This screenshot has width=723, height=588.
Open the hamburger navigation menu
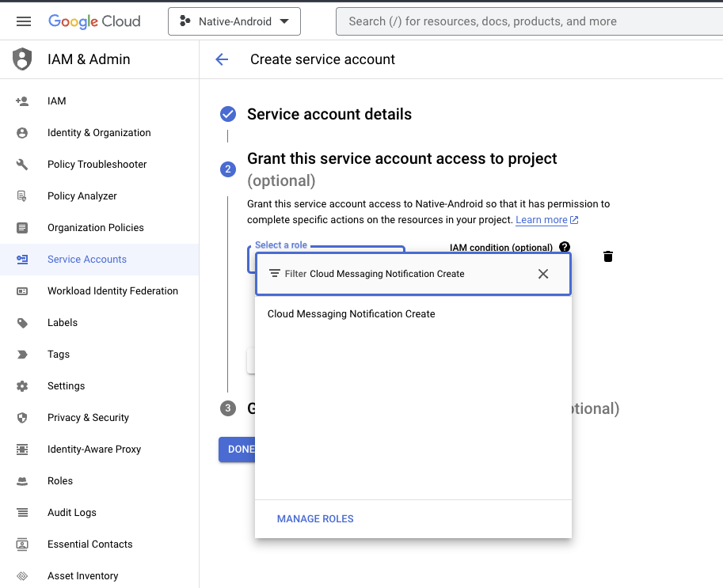click(x=24, y=21)
